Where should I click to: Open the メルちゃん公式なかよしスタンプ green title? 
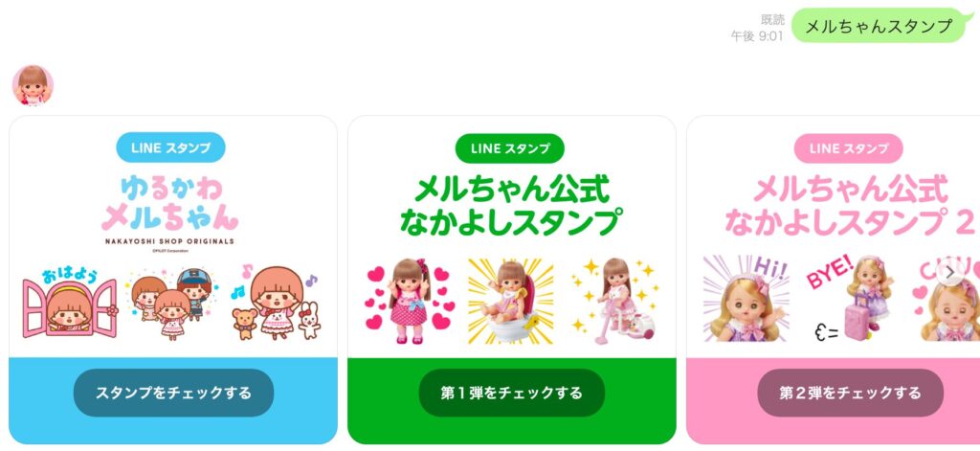tap(510, 205)
